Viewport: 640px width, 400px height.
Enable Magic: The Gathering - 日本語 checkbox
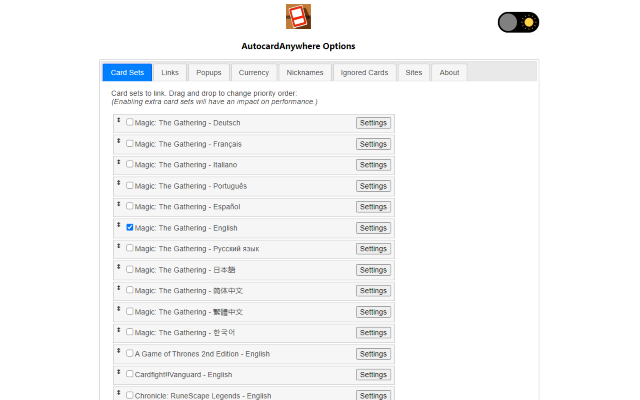(130, 269)
